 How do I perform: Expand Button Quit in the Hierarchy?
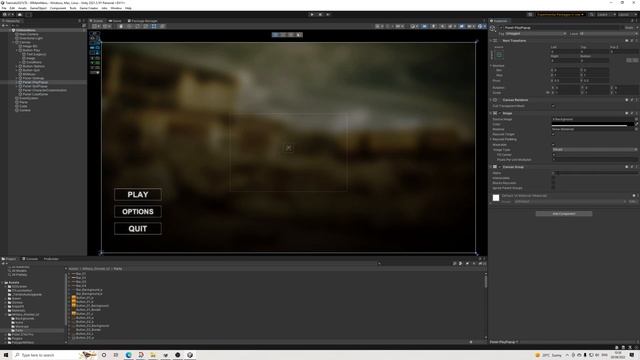[x=17, y=70]
